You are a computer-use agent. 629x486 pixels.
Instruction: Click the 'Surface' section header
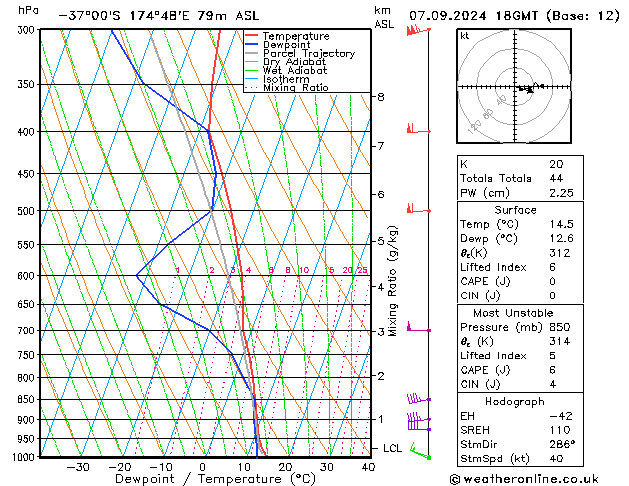(515, 210)
